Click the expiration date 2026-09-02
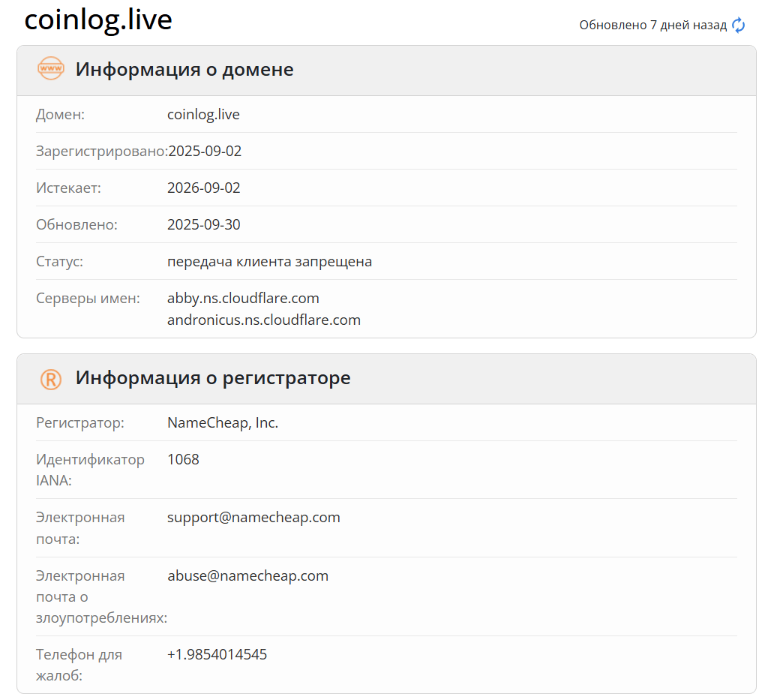Viewport: 765px width, 700px height. coord(204,188)
